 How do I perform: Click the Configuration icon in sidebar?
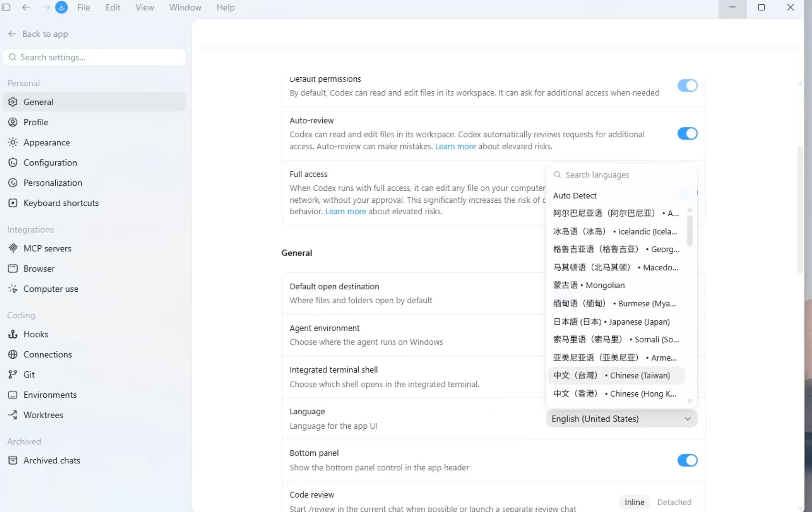click(x=13, y=163)
